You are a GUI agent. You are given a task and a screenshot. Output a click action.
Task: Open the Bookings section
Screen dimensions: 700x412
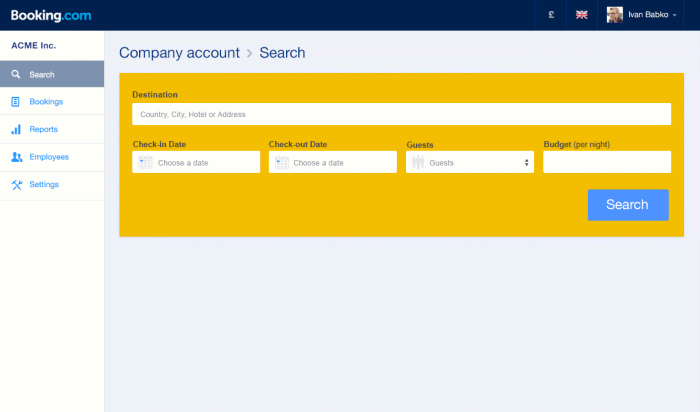point(46,102)
